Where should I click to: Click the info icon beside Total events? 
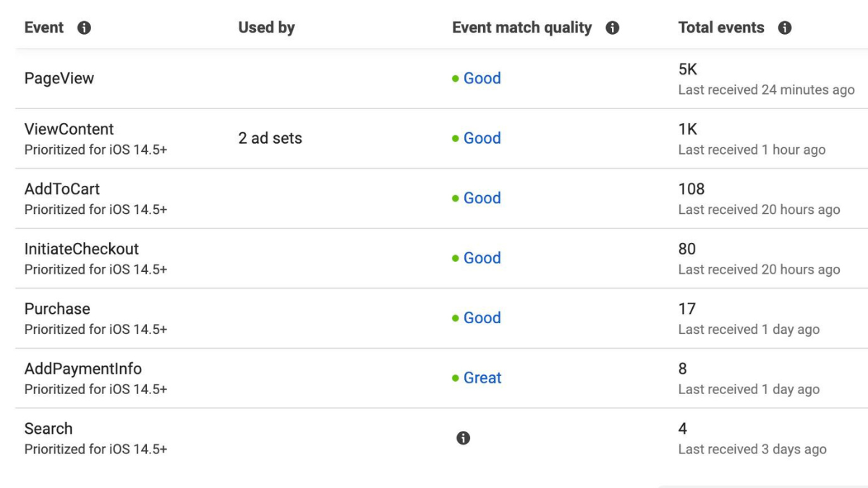tap(785, 28)
